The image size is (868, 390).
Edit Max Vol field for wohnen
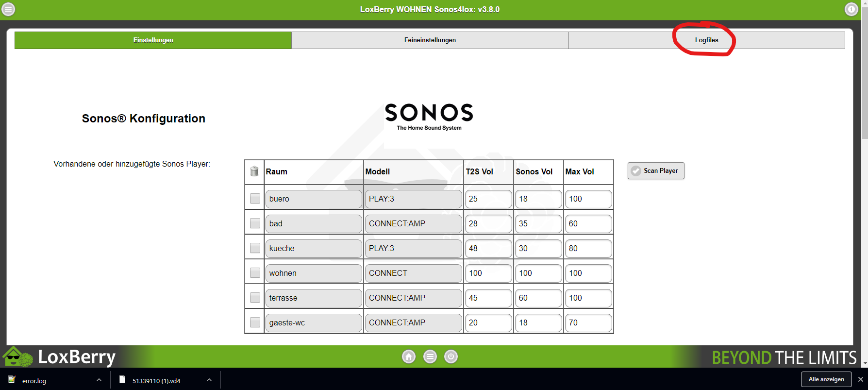(588, 273)
